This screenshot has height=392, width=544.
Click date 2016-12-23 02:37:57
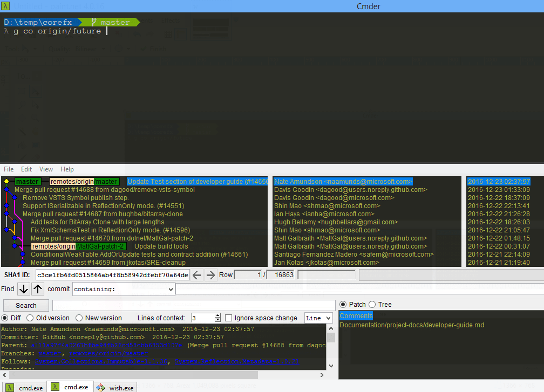[499, 181]
